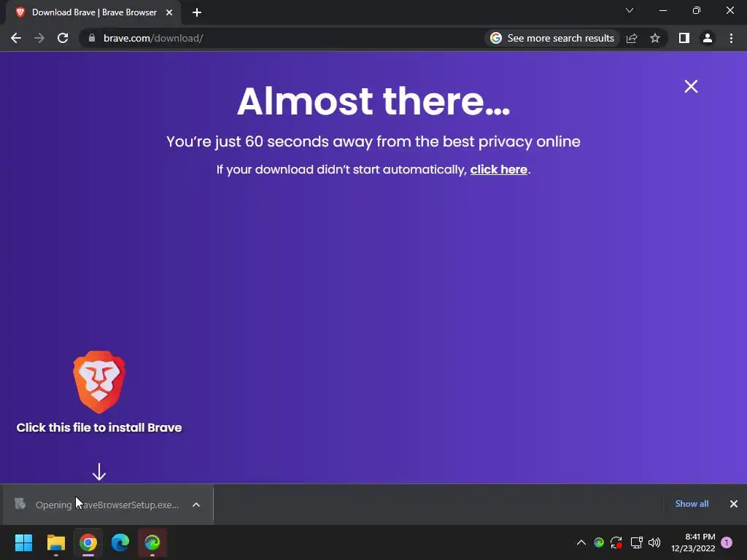Show all downloads
Viewport: 747px width, 560px height.
pyautogui.click(x=692, y=504)
